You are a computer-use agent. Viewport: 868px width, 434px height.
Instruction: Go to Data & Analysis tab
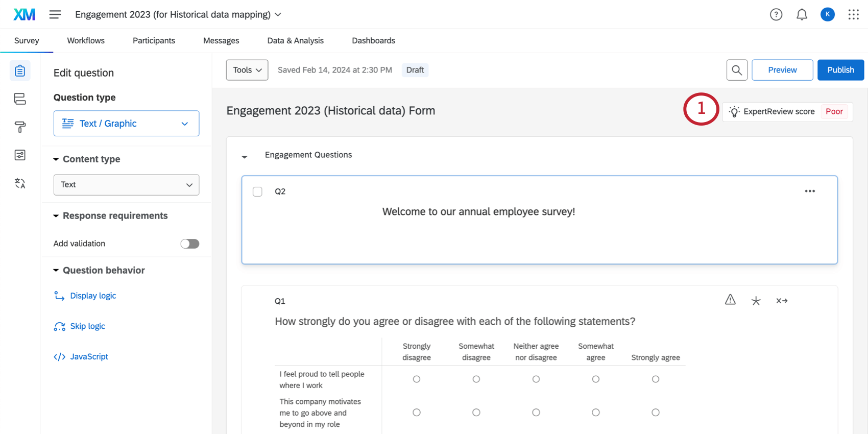[295, 40]
